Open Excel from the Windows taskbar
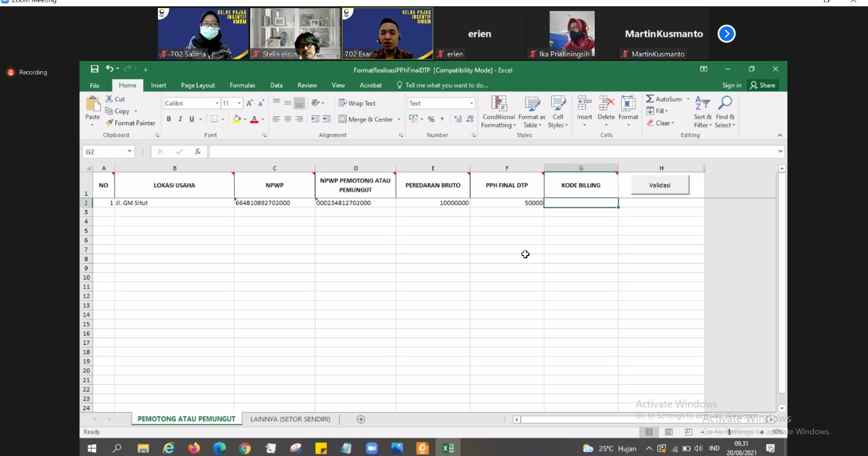Screen dimensions: 868x456 click(448, 449)
